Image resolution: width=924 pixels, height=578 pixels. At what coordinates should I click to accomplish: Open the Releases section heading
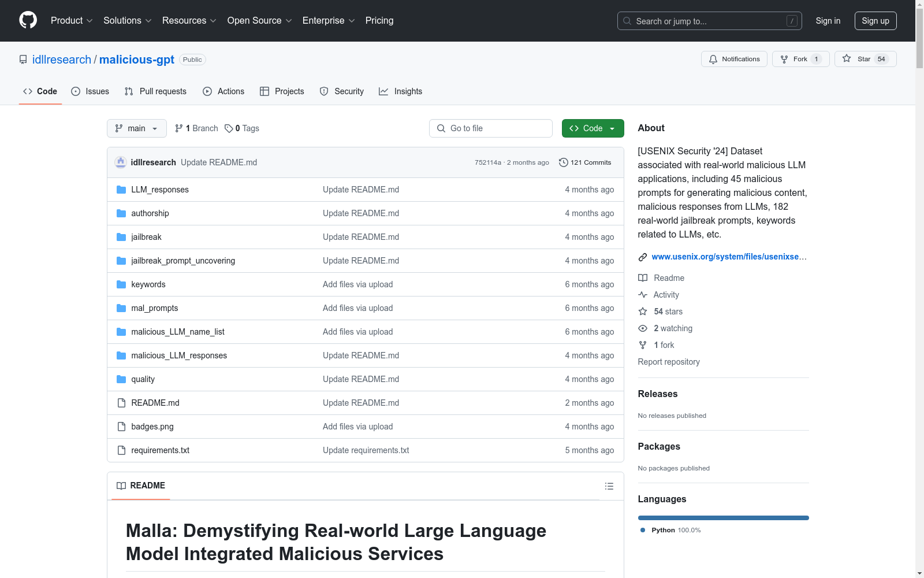point(658,394)
